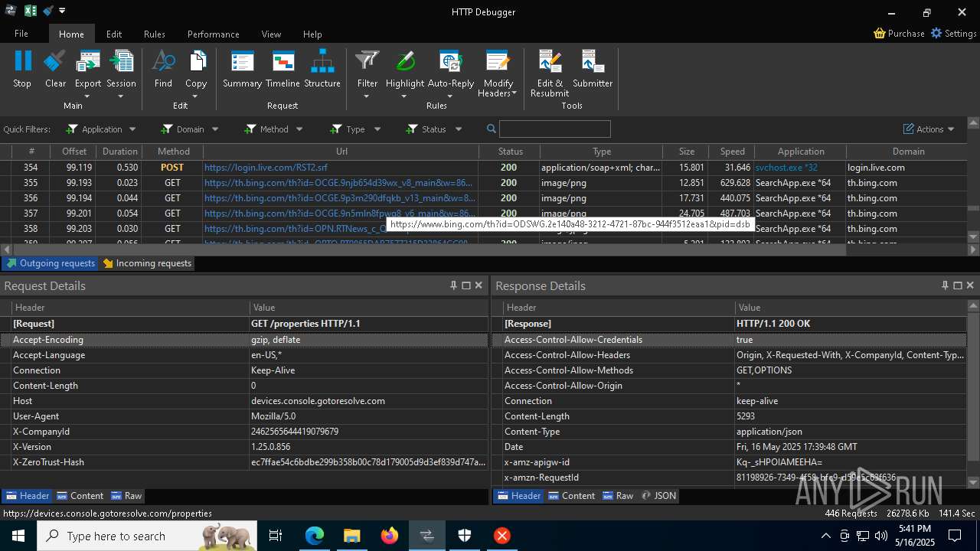Pin the Request Details panel
Viewport: 980px width, 551px height.
point(453,285)
